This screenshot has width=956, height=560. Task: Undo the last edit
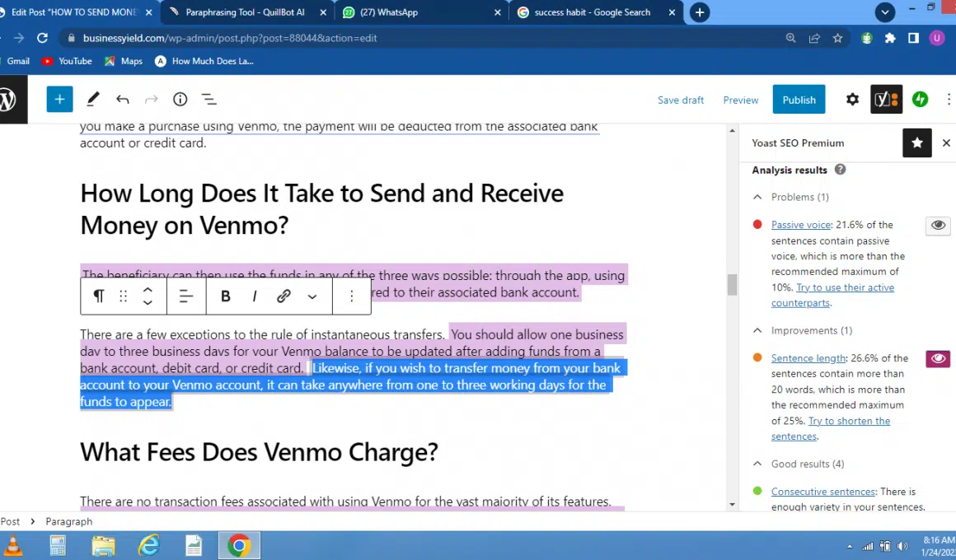pyautogui.click(x=123, y=100)
